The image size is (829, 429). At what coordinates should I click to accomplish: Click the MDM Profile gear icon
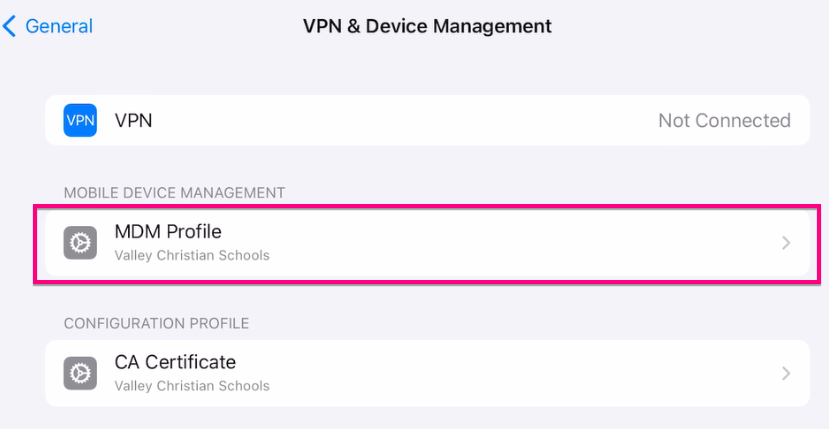(80, 243)
